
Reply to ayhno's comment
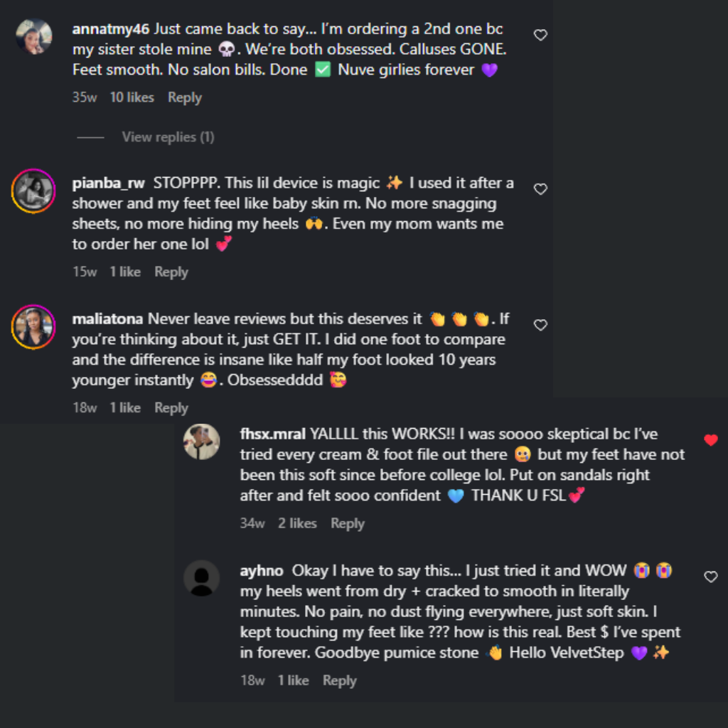point(340,681)
